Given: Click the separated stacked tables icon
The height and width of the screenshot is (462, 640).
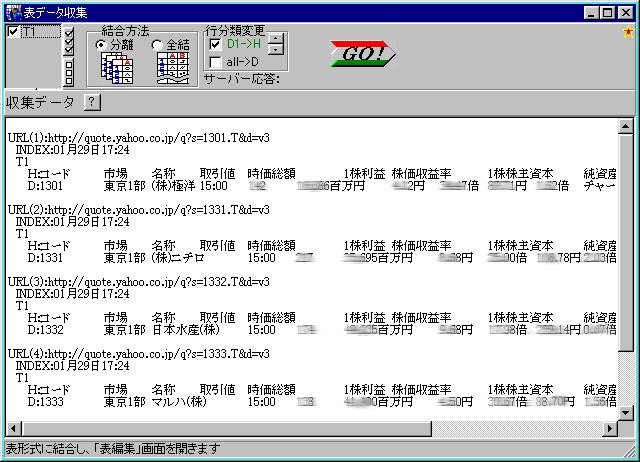Looking at the screenshot, I should [x=117, y=68].
